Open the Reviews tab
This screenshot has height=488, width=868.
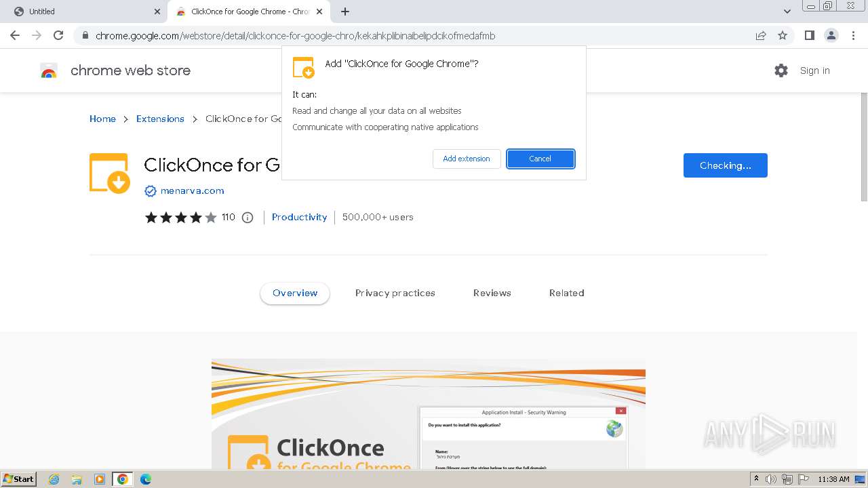coord(492,293)
